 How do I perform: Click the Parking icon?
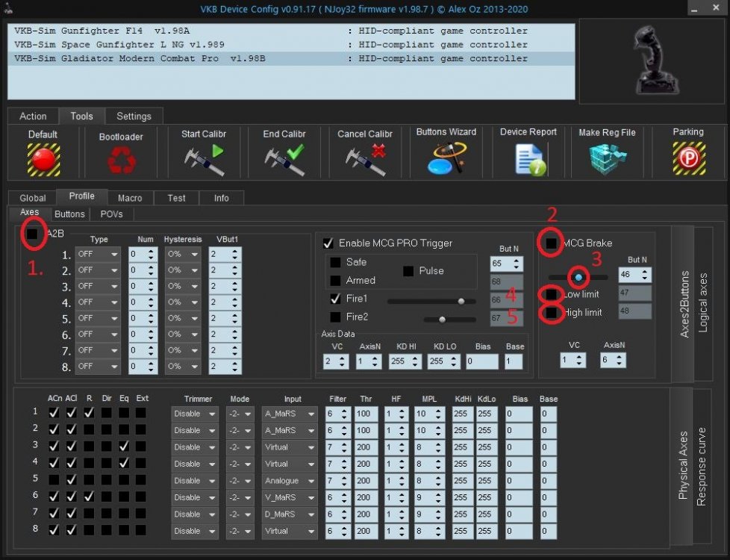click(687, 158)
